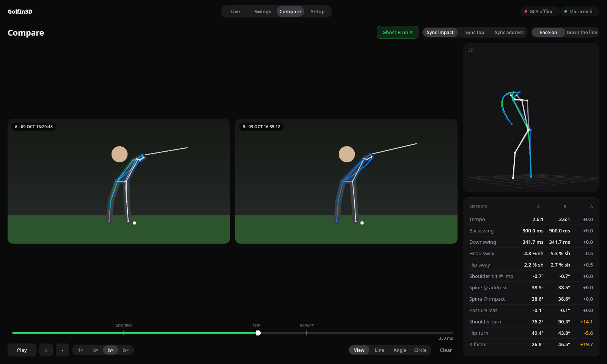607x364 pixels.
Task: Step forward one frame with the next arrow
Action: tap(62, 350)
